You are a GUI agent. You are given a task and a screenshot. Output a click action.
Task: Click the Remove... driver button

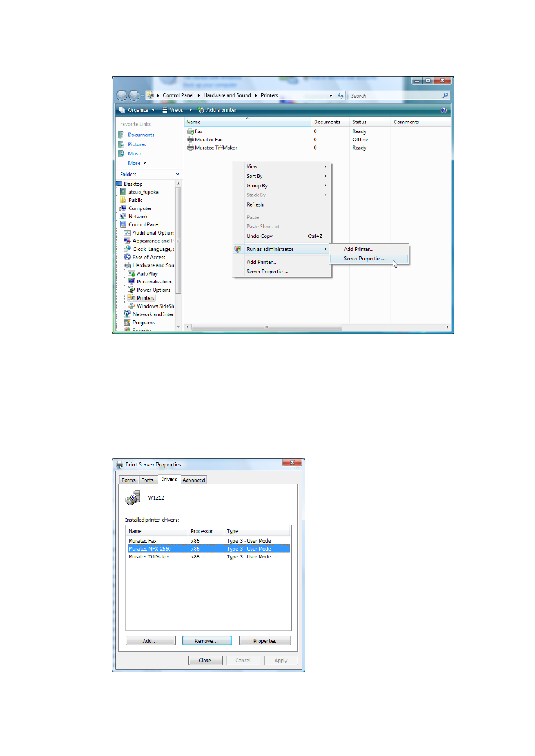click(207, 641)
